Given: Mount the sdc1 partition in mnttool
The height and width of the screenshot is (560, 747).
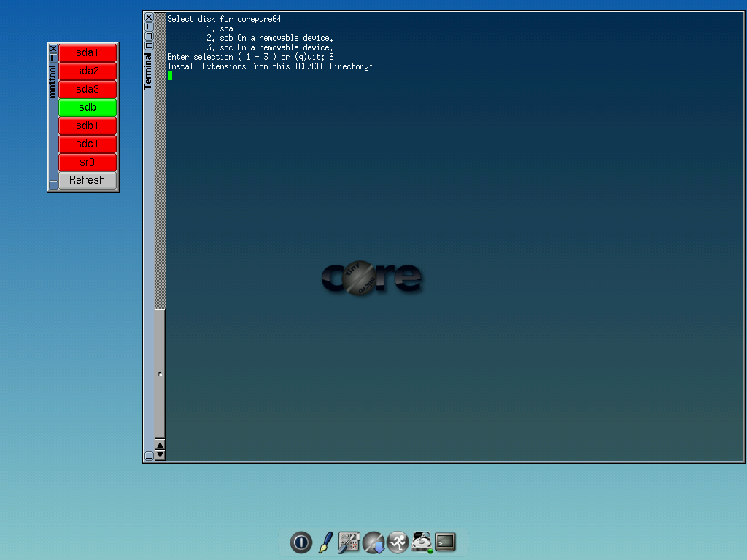Looking at the screenshot, I should coord(88,144).
